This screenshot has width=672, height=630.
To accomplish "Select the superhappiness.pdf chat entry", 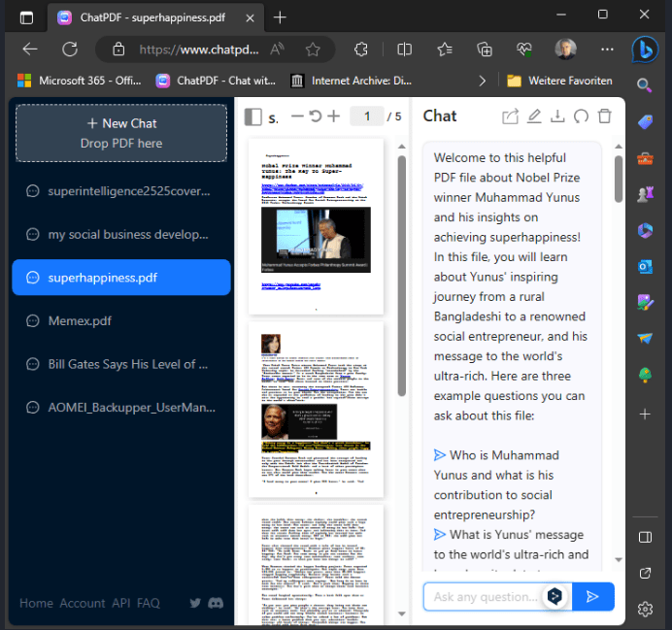I will click(121, 277).
